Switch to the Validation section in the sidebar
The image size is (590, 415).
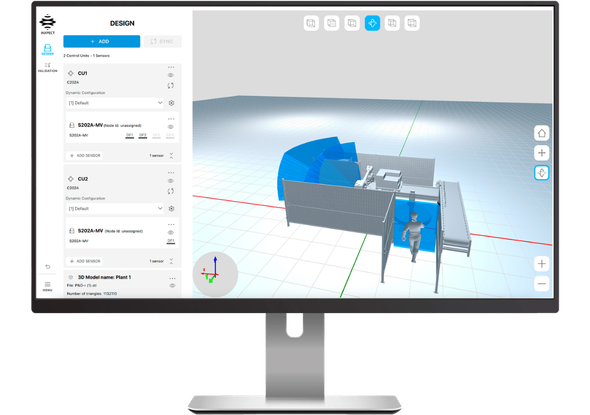(x=47, y=67)
